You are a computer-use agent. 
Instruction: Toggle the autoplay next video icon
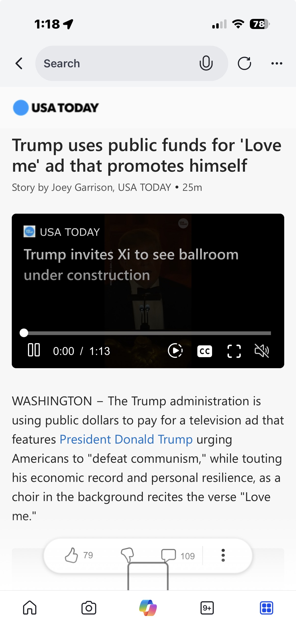175,351
